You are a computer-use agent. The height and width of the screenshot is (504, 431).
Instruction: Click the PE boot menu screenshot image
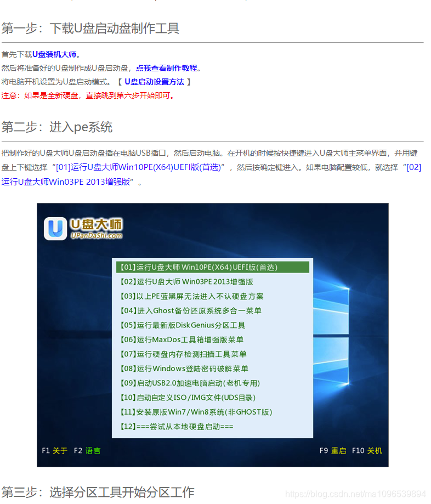[x=212, y=335]
